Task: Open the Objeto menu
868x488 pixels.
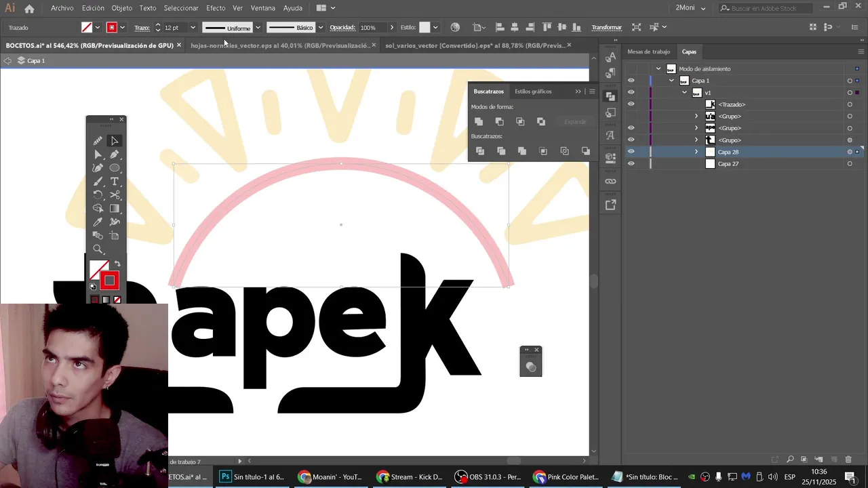Action: 122,8
